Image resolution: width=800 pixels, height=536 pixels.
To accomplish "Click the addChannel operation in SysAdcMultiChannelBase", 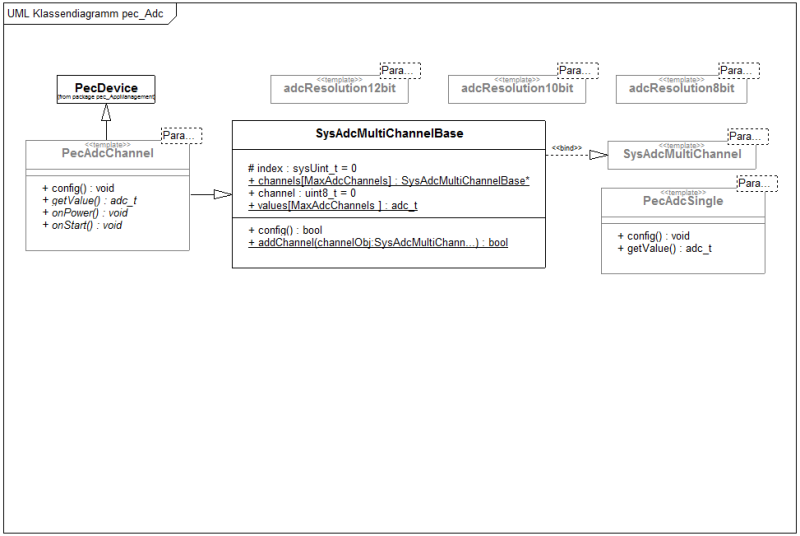I will pyautogui.click(x=378, y=243).
